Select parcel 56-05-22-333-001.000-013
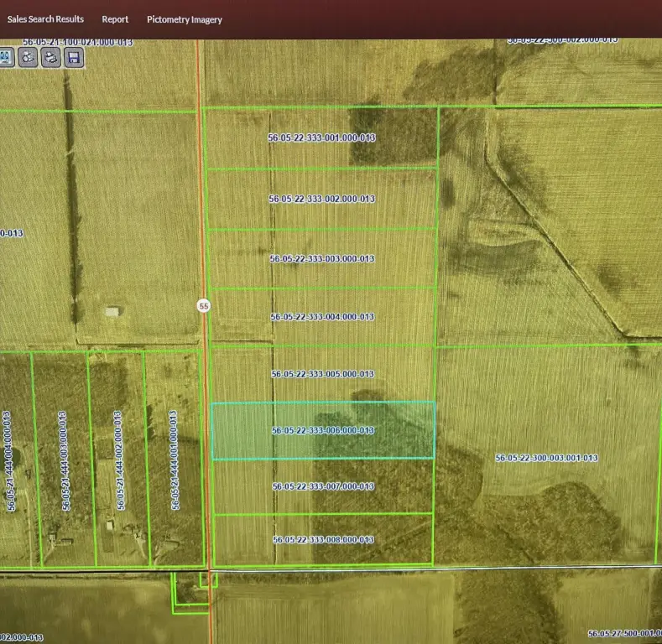Viewport: 662px width, 644px height. click(321, 138)
